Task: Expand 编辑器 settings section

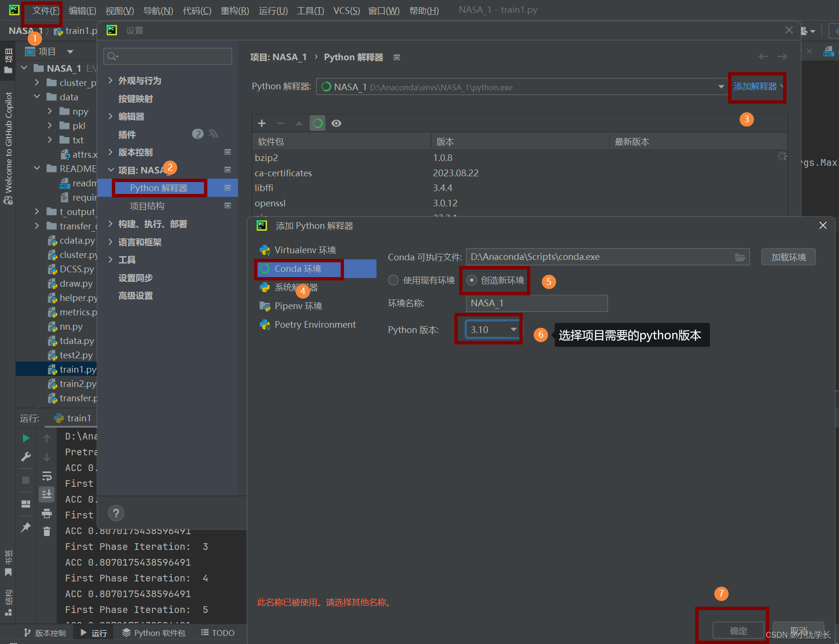Action: pos(110,116)
